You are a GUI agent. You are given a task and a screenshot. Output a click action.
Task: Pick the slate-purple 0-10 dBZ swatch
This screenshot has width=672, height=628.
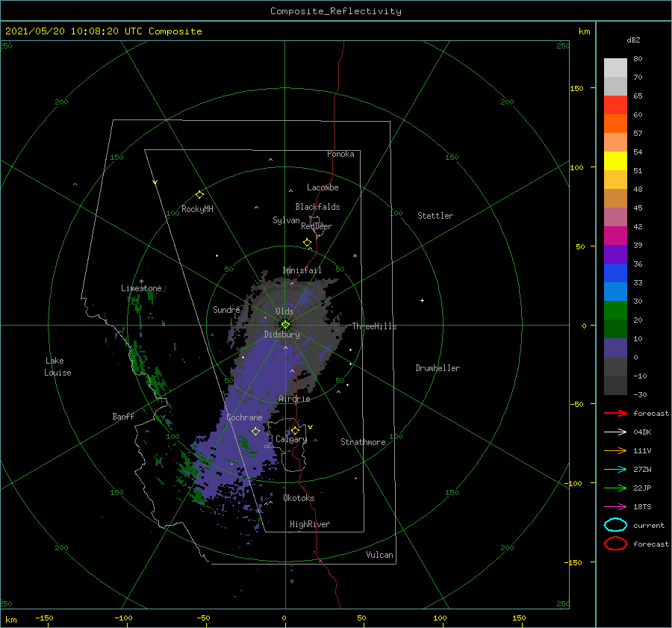tap(615, 347)
